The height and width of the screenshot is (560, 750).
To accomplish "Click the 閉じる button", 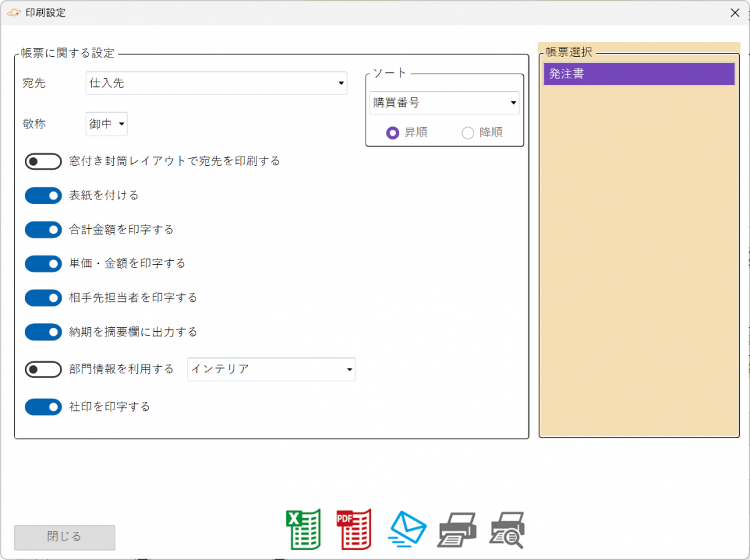I will [x=65, y=537].
